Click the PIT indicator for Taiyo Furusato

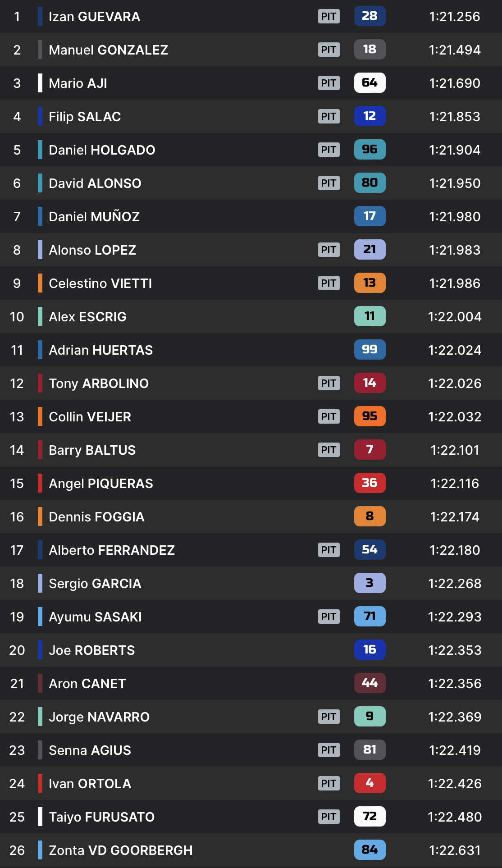(329, 817)
